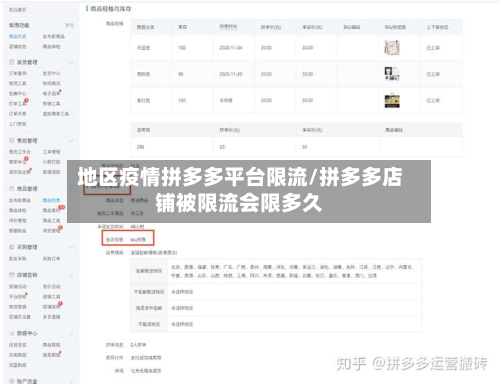Image resolution: width=500 pixels, height=384 pixels.
Task: Open SKU thumbnail in the third row
Action: pos(392,101)
